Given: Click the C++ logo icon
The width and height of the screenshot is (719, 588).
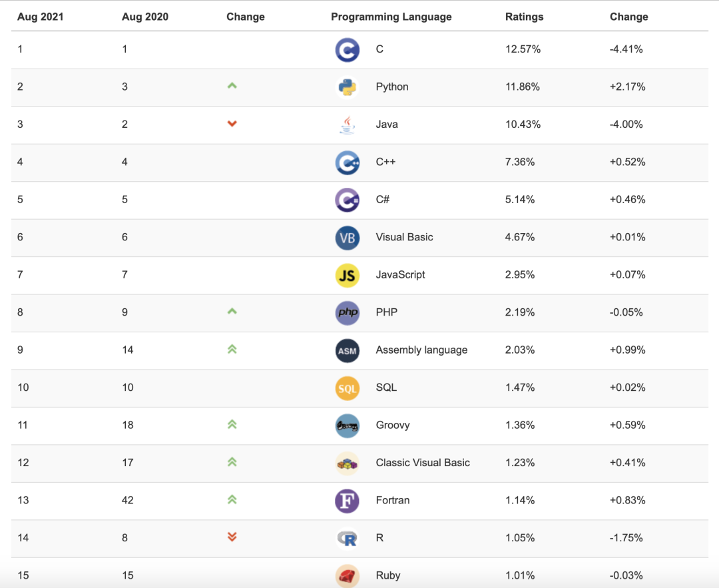Looking at the screenshot, I should [x=347, y=162].
